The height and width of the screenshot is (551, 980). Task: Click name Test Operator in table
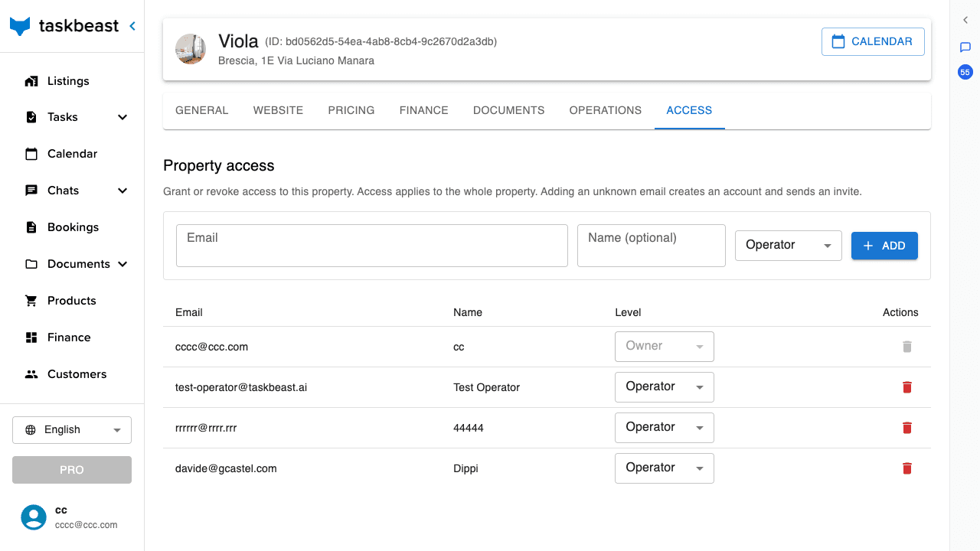[487, 387]
